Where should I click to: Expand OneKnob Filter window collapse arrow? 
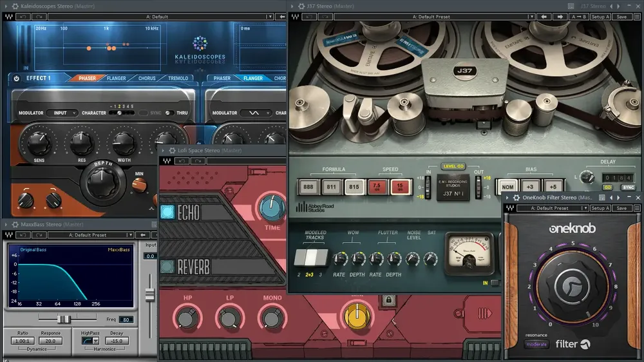click(507, 198)
